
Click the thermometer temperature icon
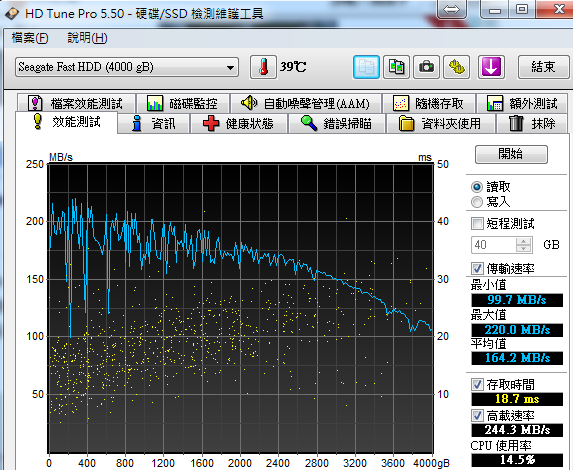[263, 67]
